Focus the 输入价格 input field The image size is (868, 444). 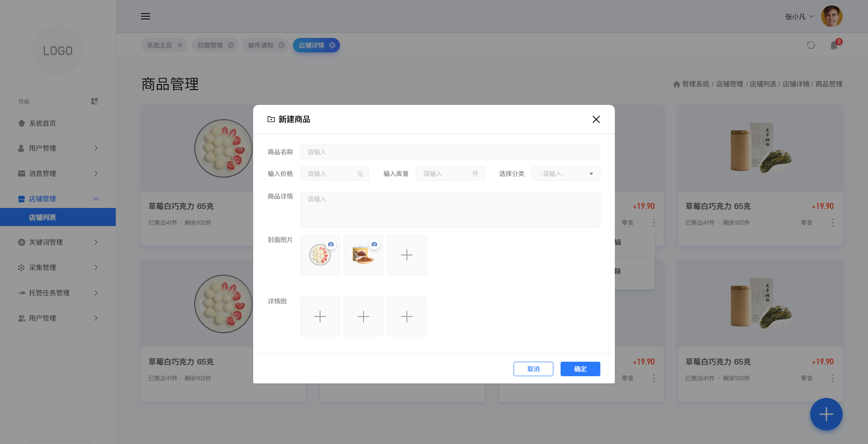[x=335, y=174]
